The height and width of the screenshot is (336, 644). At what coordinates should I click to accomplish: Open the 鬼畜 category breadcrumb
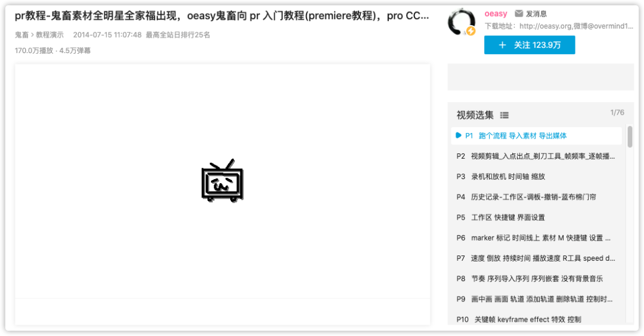click(21, 35)
